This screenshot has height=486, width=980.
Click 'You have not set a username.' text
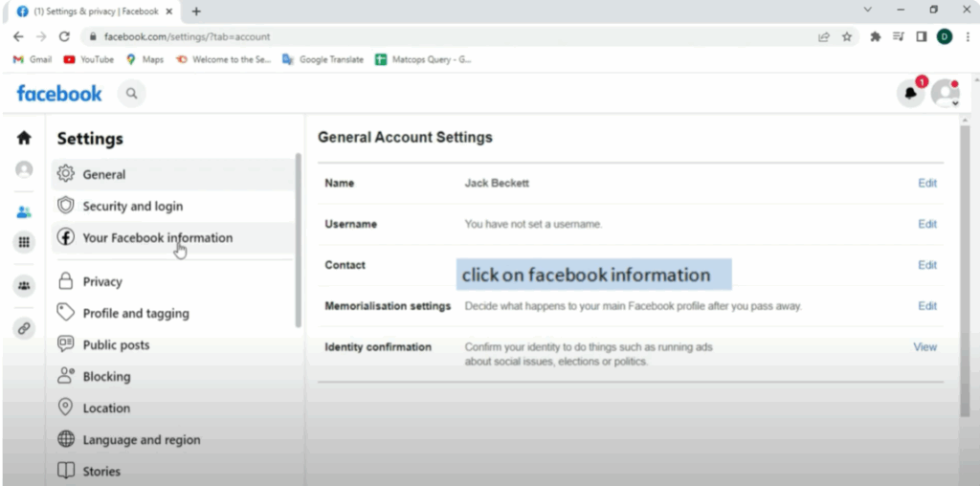pos(533,224)
